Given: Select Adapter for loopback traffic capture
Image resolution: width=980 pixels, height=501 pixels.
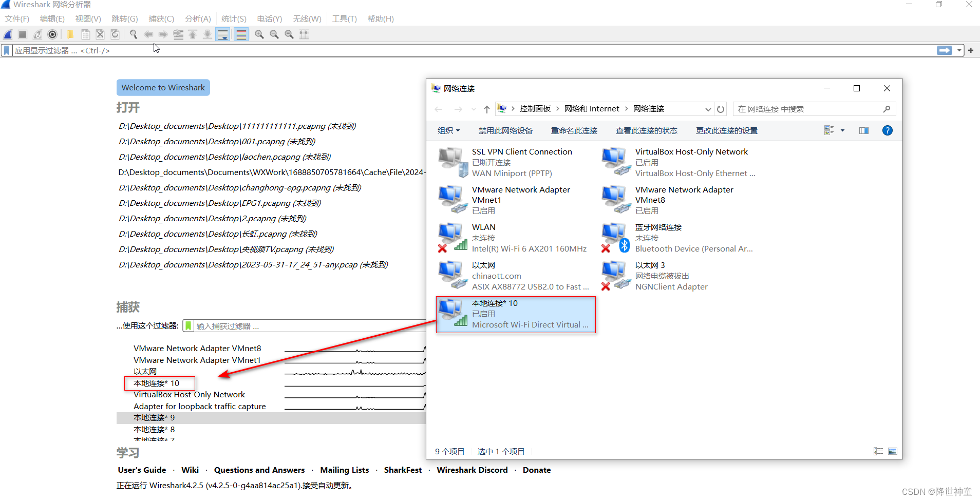Looking at the screenshot, I should coord(200,407).
